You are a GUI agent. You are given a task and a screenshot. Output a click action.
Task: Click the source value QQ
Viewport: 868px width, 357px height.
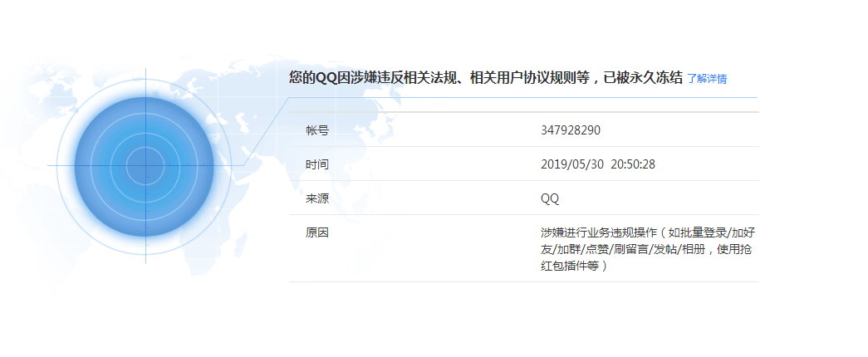(x=550, y=198)
